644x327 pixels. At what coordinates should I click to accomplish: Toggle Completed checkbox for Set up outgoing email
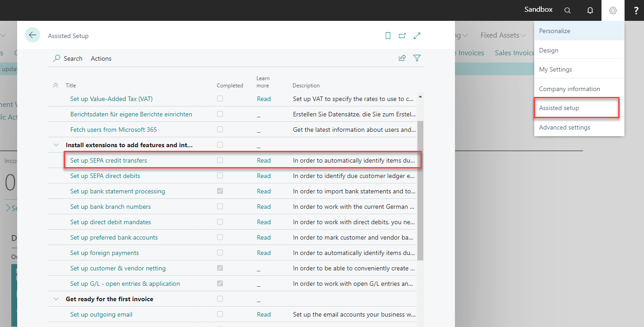[220, 314]
